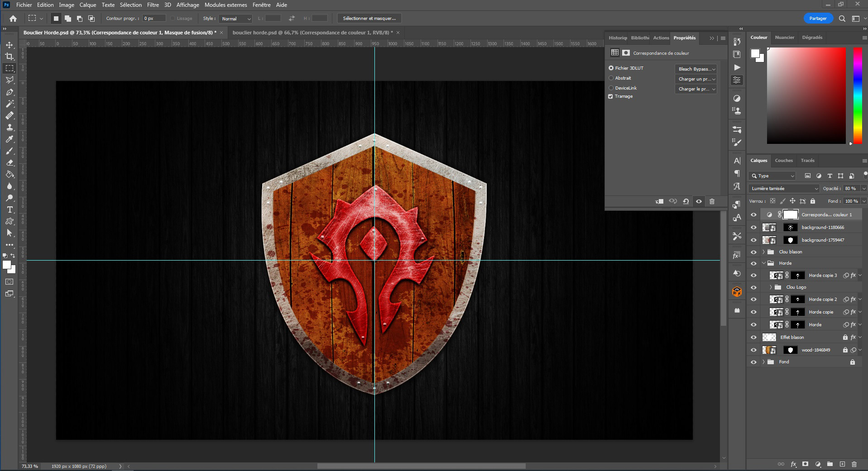Toggle layer filtering switch in Calques panel
The width and height of the screenshot is (868, 471).
865,174
